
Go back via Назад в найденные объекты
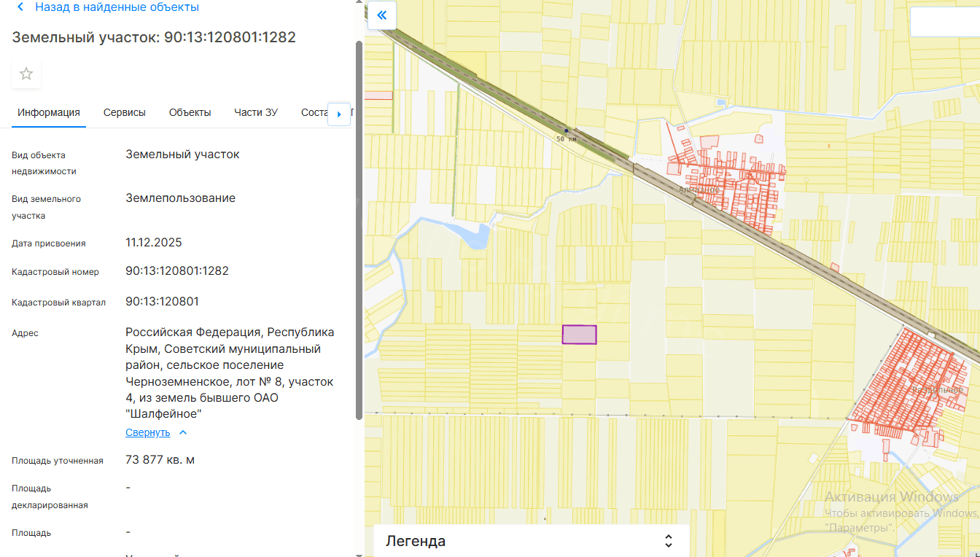tap(117, 7)
